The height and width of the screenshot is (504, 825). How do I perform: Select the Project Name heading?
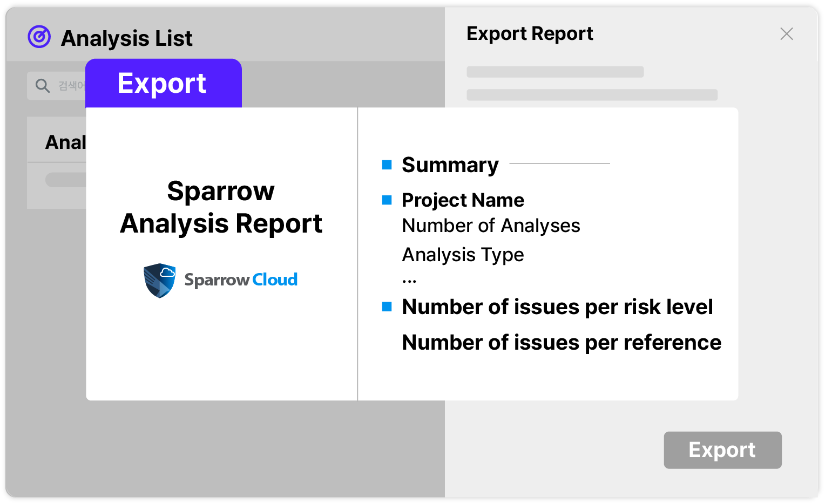tap(463, 200)
